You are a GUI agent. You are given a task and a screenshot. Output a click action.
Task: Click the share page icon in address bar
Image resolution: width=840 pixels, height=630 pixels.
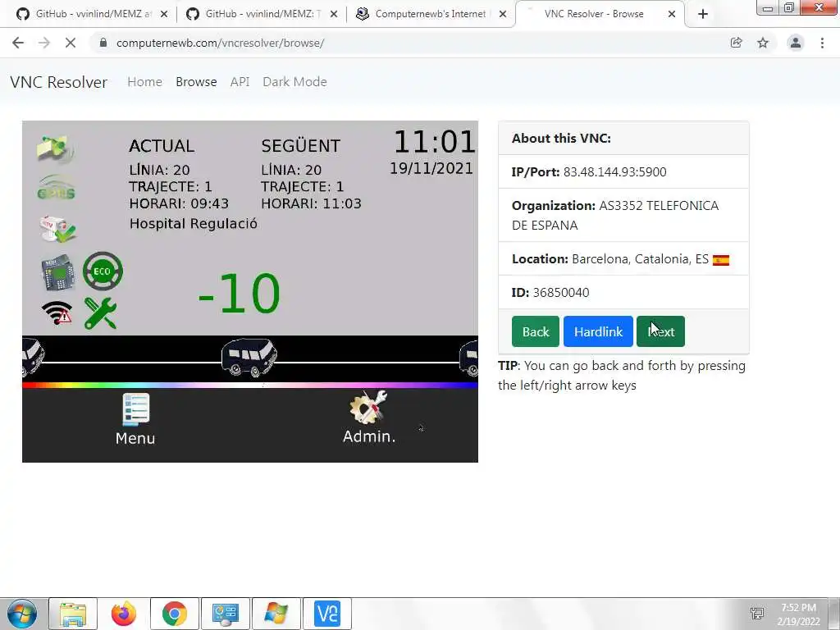coord(736,43)
